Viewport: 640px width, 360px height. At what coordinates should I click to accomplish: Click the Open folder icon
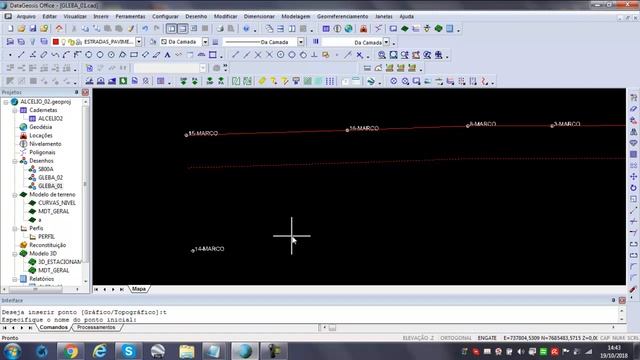21,29
